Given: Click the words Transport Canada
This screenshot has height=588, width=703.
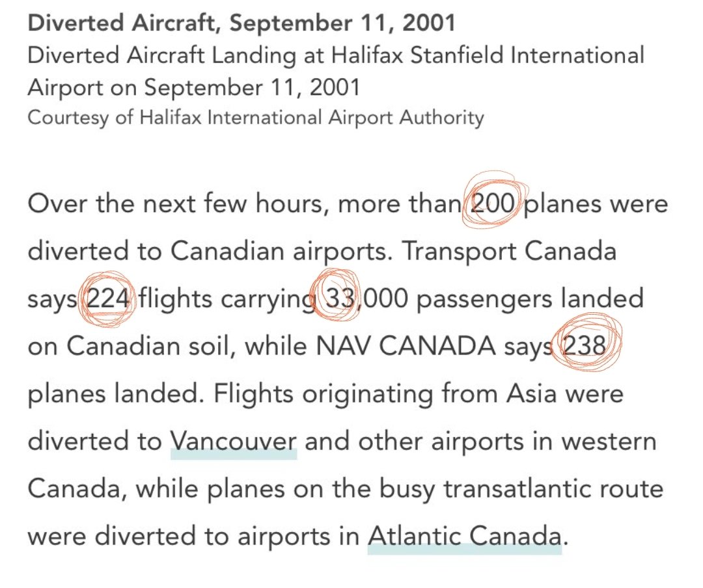Looking at the screenshot, I should 510,251.
